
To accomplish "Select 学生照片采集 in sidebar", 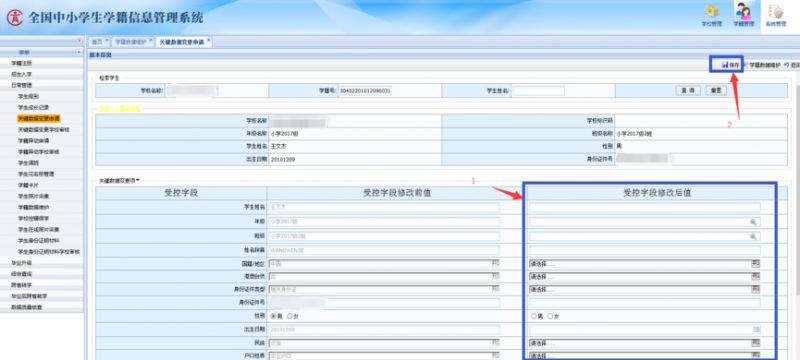I will pyautogui.click(x=34, y=196).
